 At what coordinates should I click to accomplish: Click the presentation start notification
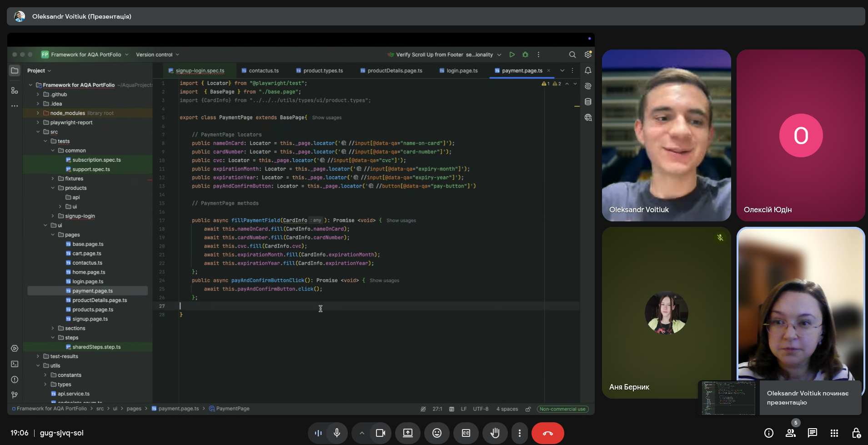pyautogui.click(x=807, y=398)
